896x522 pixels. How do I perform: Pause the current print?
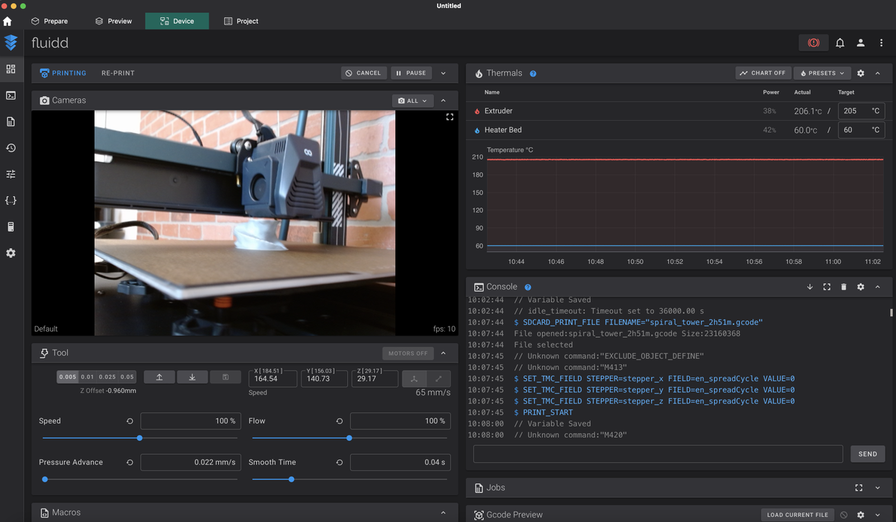pyautogui.click(x=411, y=73)
